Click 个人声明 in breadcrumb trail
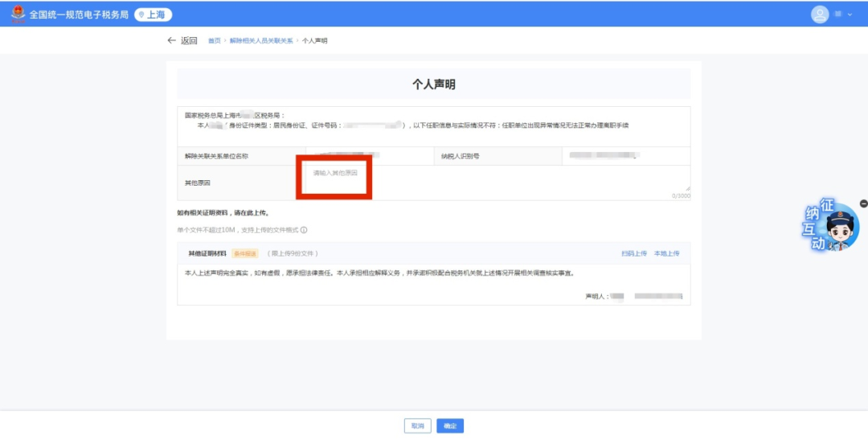This screenshot has width=868, height=439. (314, 40)
